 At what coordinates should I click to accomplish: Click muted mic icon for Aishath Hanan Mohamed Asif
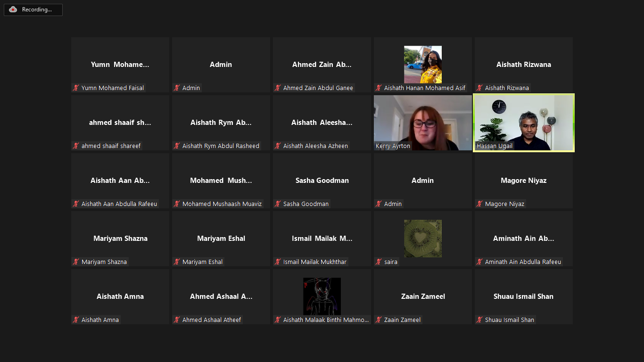[x=379, y=88]
